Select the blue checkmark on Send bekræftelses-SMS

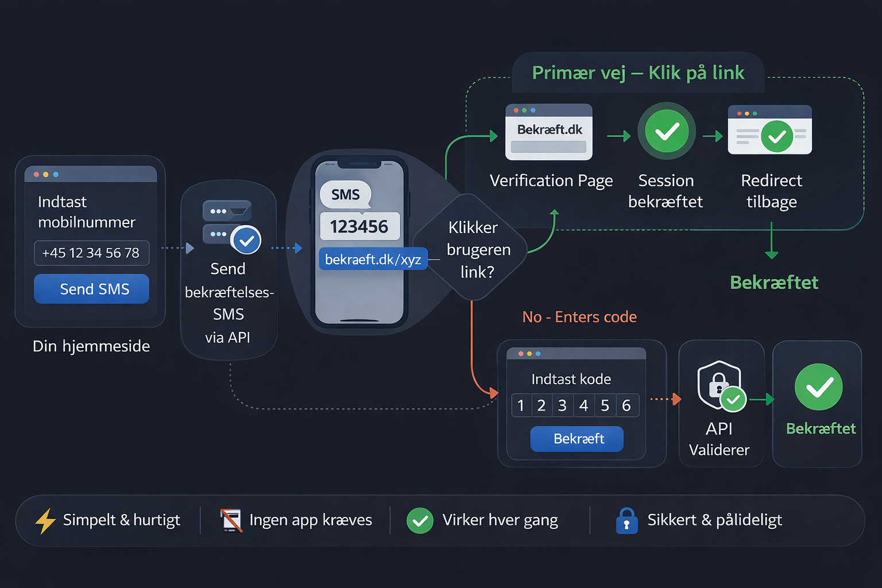[246, 240]
